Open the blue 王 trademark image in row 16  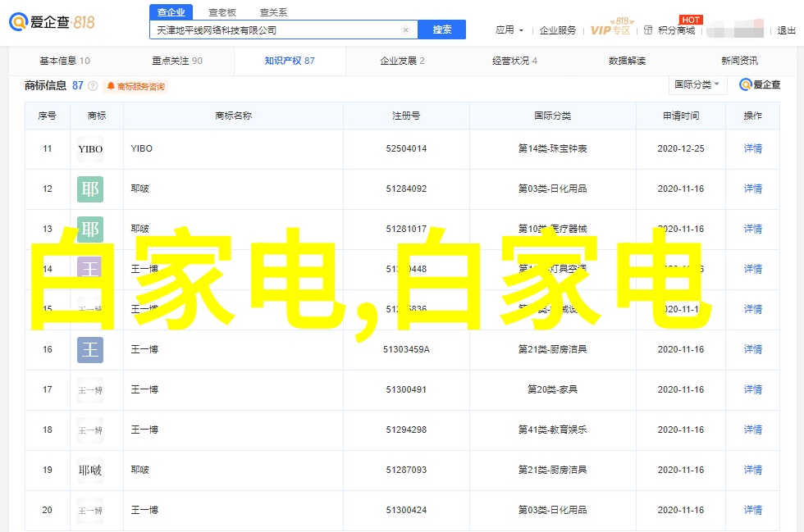[90, 350]
